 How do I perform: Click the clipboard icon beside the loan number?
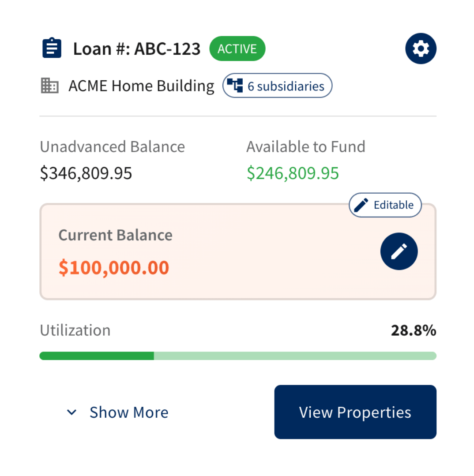pyautogui.click(x=52, y=49)
